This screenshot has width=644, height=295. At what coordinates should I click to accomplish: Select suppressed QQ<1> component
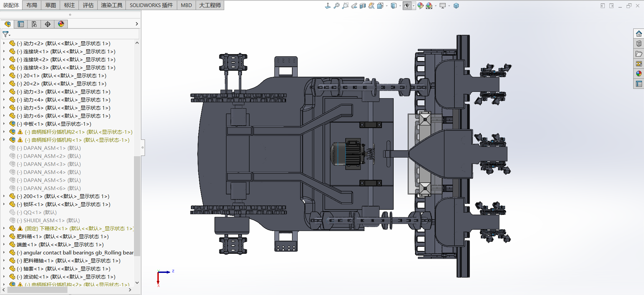37,212
